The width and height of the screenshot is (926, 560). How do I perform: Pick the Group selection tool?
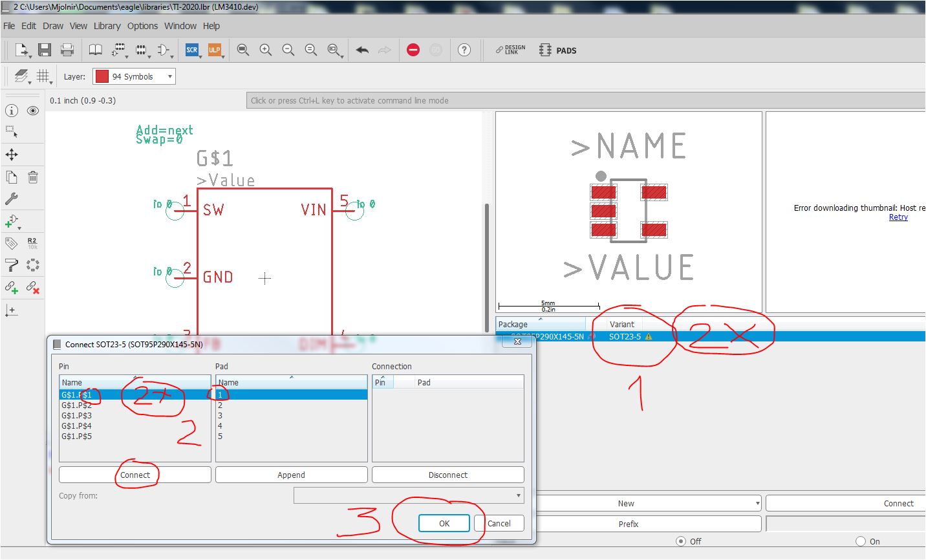(x=12, y=132)
